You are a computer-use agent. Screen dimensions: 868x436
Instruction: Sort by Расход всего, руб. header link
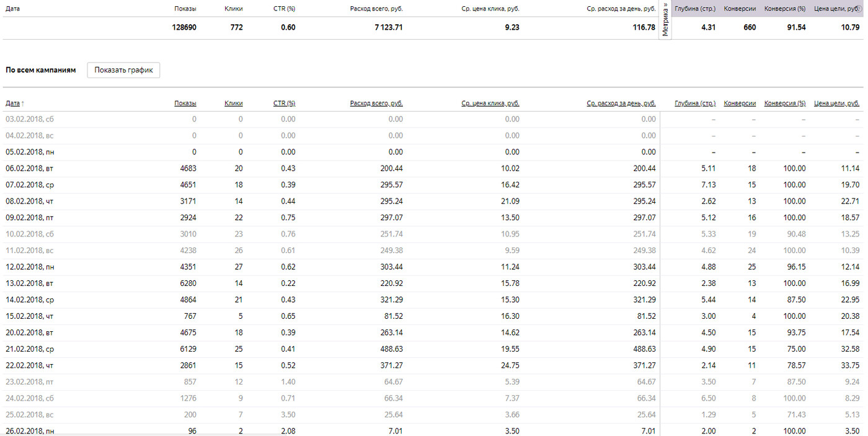[376, 103]
